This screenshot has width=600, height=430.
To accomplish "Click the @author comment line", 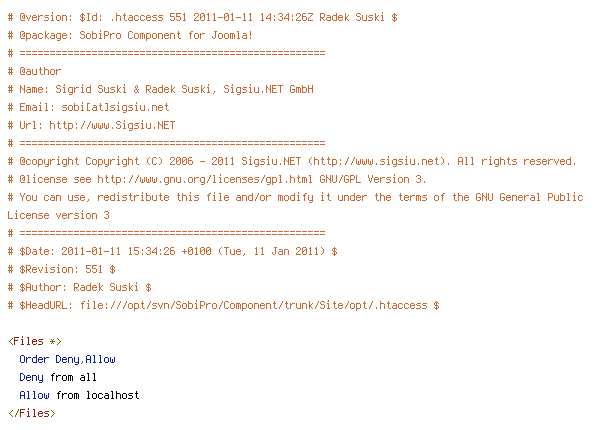I will click(34, 72).
